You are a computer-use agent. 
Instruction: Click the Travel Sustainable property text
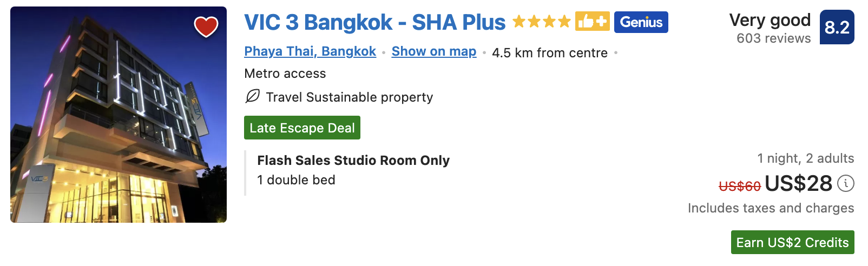coord(349,97)
